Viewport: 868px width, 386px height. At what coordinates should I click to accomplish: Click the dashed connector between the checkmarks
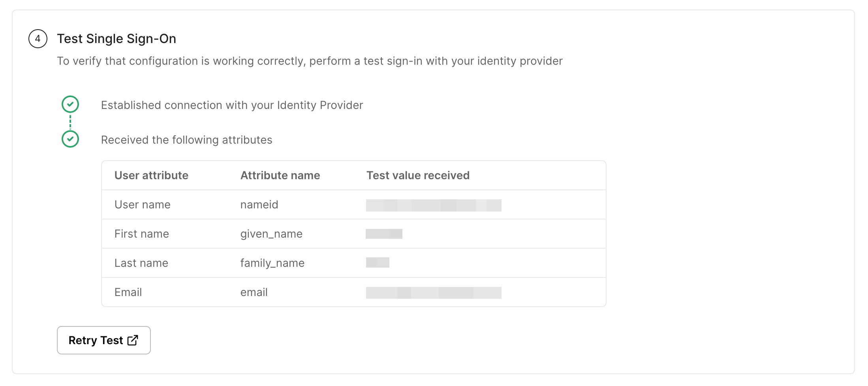coord(70,122)
